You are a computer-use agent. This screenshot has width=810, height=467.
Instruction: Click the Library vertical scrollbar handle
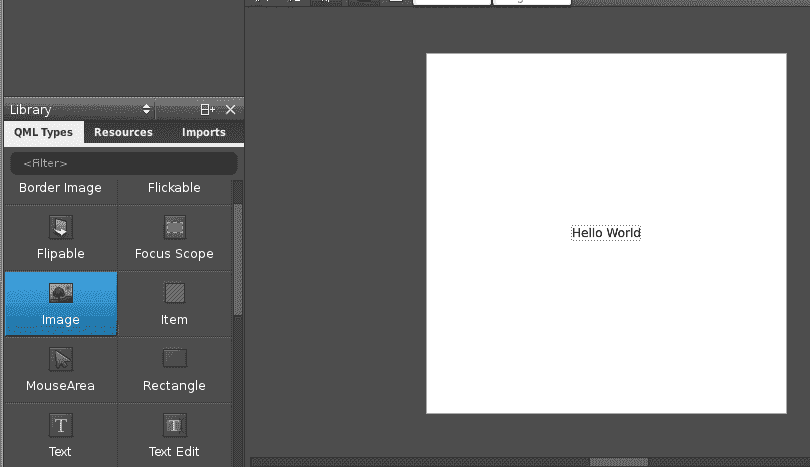click(x=238, y=259)
